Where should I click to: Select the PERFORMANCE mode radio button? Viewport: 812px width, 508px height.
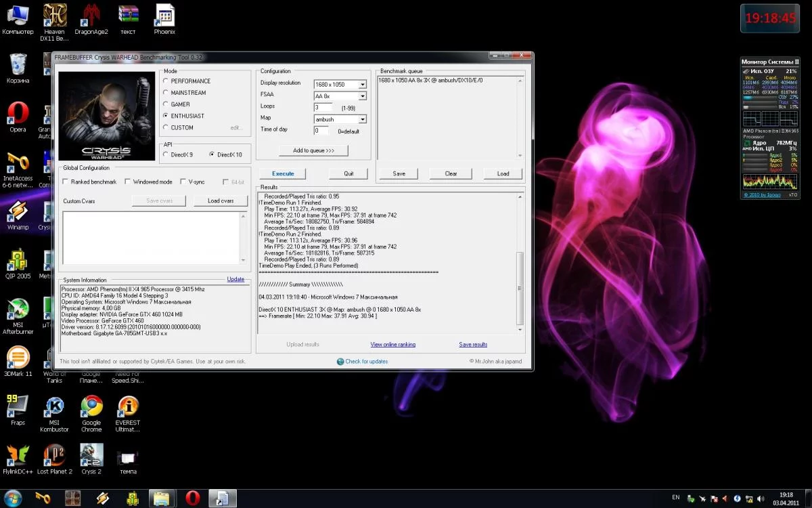166,81
